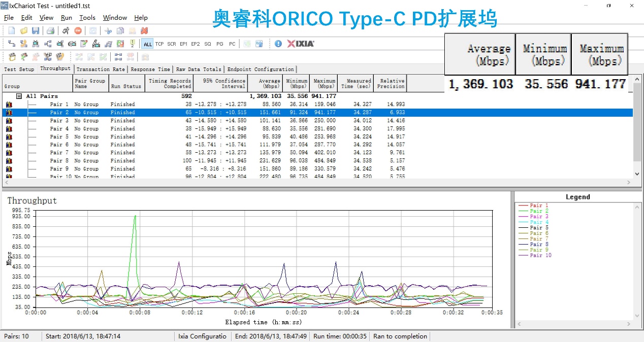Click the 95% Confidence Interval column header
The width and height of the screenshot is (644, 342).
(221, 83)
